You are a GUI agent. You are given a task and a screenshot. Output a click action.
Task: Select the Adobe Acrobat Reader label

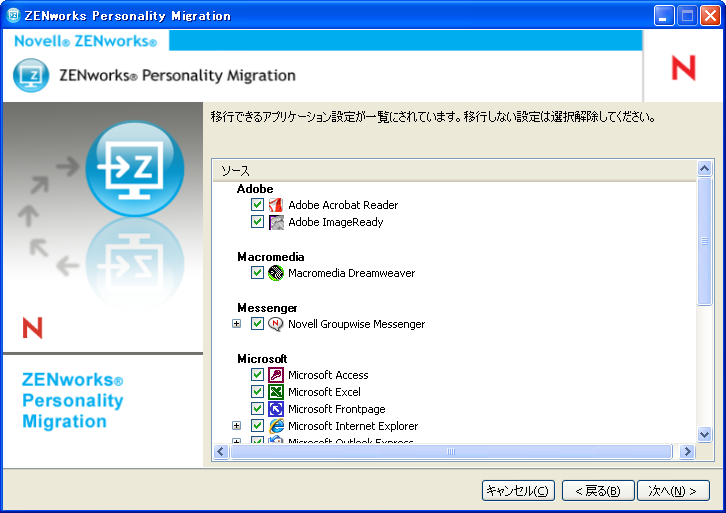point(343,205)
